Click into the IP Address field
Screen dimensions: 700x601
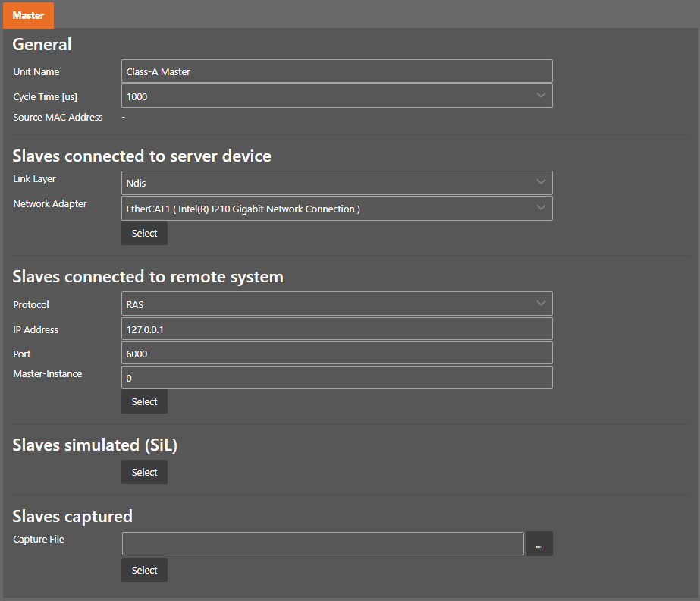point(337,329)
